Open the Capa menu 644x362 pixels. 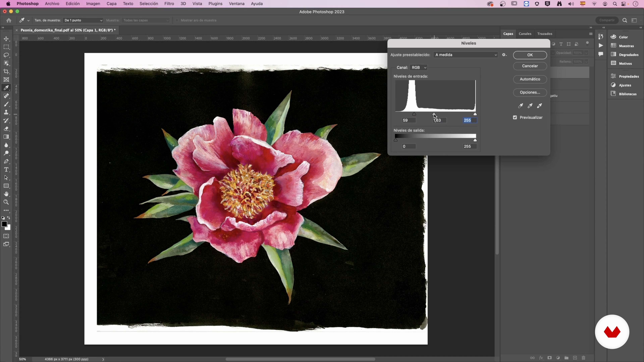pos(112,4)
